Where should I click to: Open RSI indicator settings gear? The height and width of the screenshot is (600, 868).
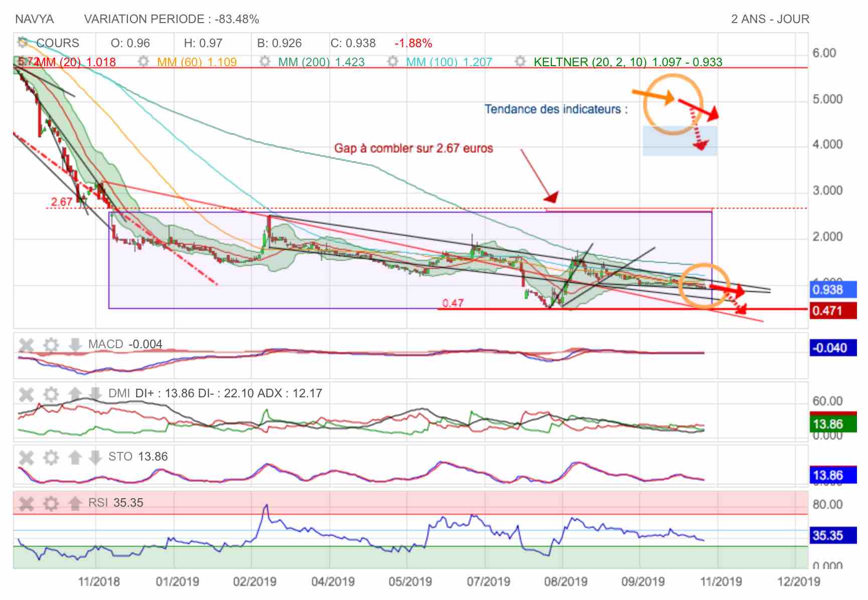[51, 503]
